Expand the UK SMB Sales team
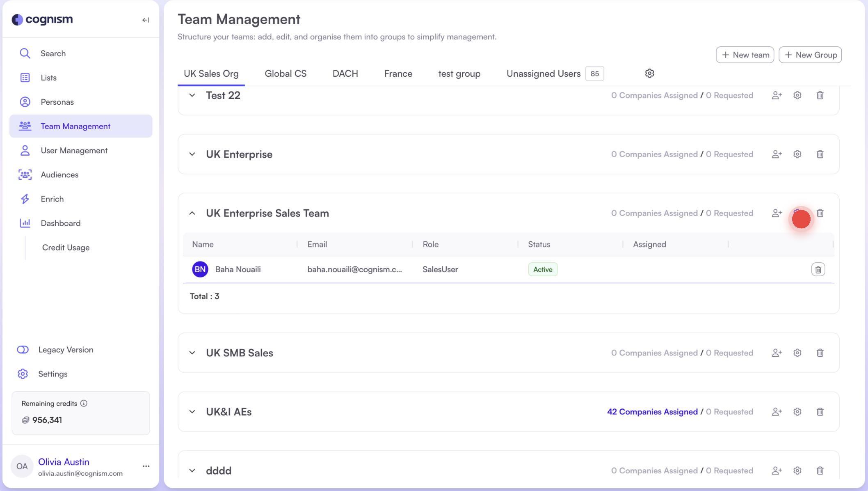Image resolution: width=868 pixels, height=491 pixels. 192,353
